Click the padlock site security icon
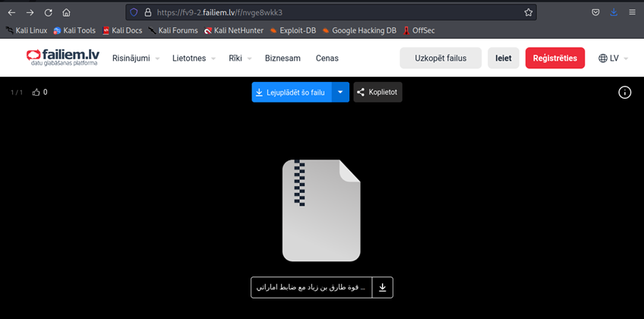This screenshot has width=644, height=319. click(148, 13)
